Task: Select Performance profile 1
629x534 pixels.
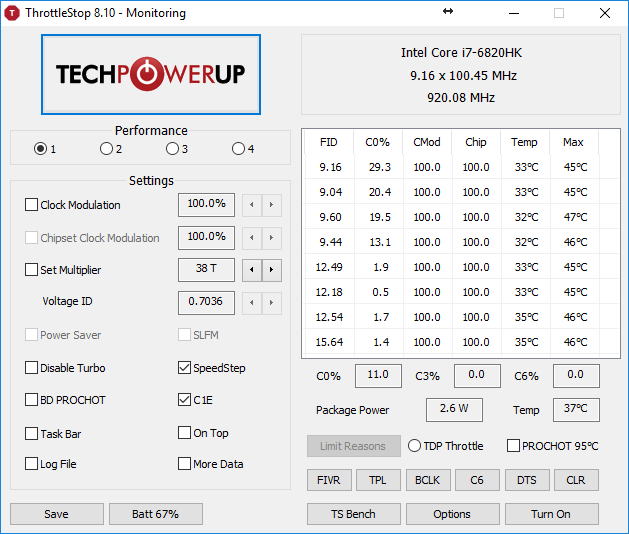Action: [x=41, y=149]
